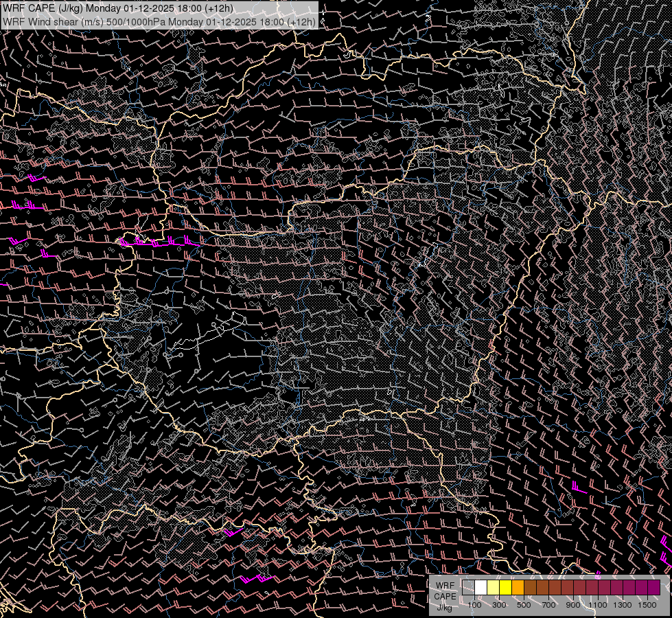672x618 pixels.
Task: Click the longest row of magenta wind barbs
Action: point(159,242)
